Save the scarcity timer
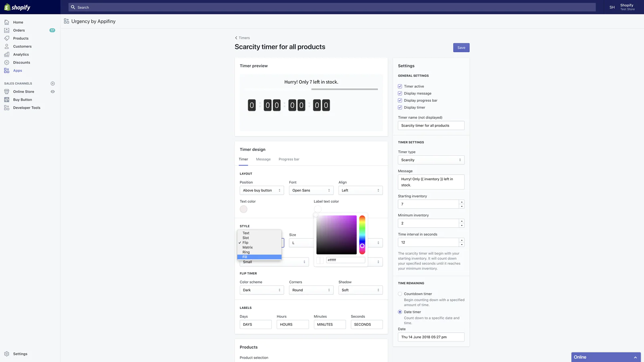 461,47
